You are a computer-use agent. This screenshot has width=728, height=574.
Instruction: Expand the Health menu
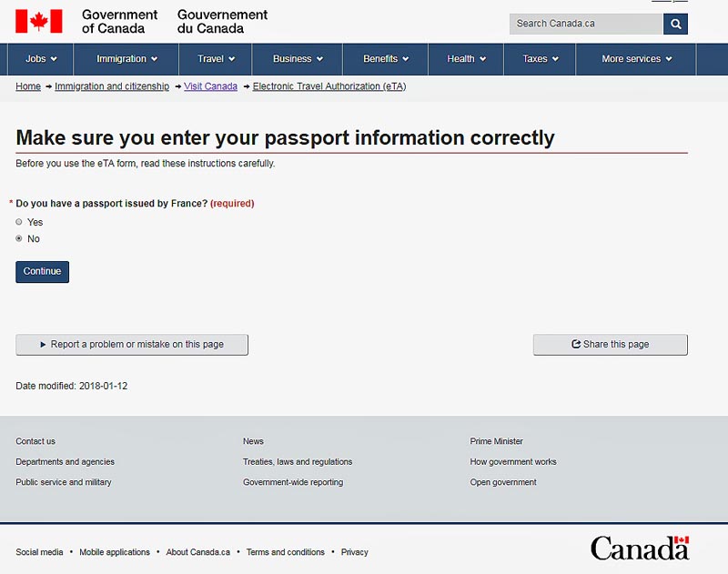tap(467, 59)
